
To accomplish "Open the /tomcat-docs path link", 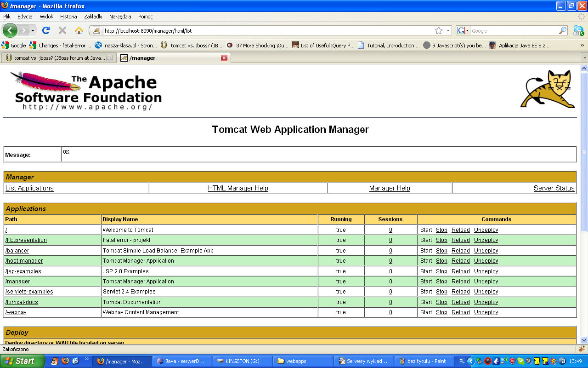I will (22, 302).
